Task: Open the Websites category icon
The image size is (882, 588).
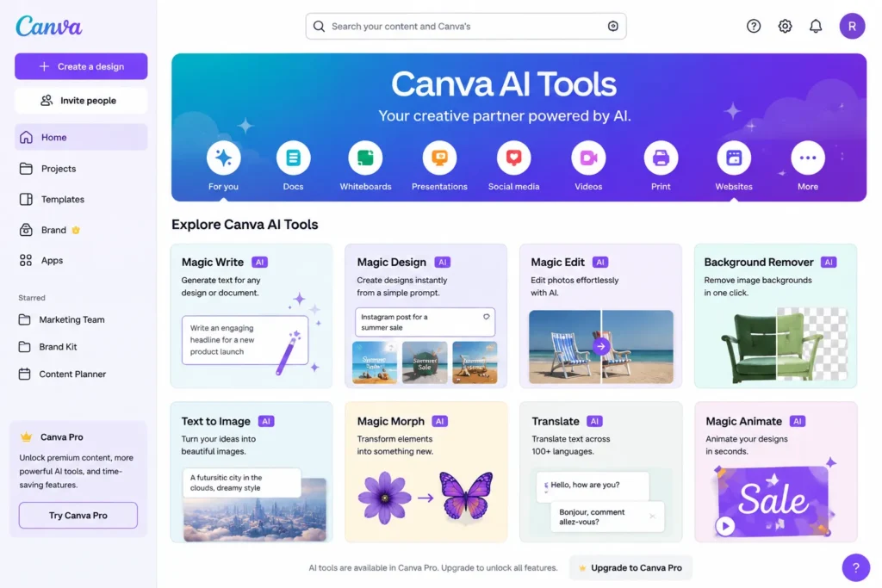Action: (x=734, y=158)
